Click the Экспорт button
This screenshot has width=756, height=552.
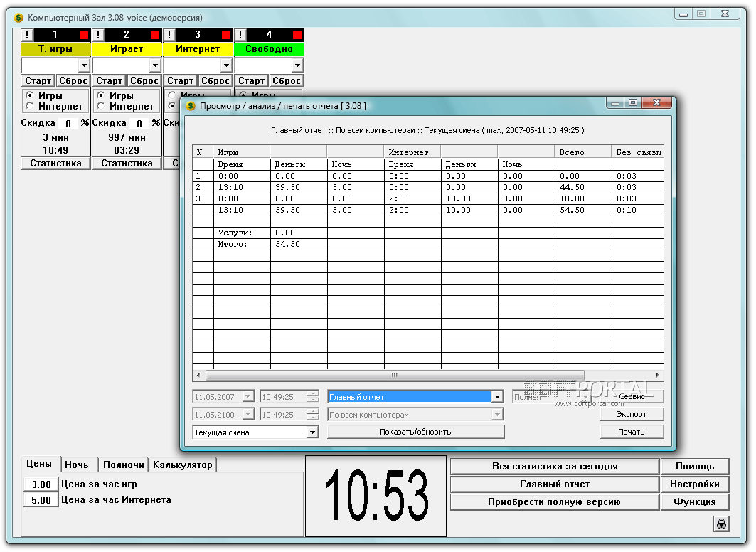(632, 414)
